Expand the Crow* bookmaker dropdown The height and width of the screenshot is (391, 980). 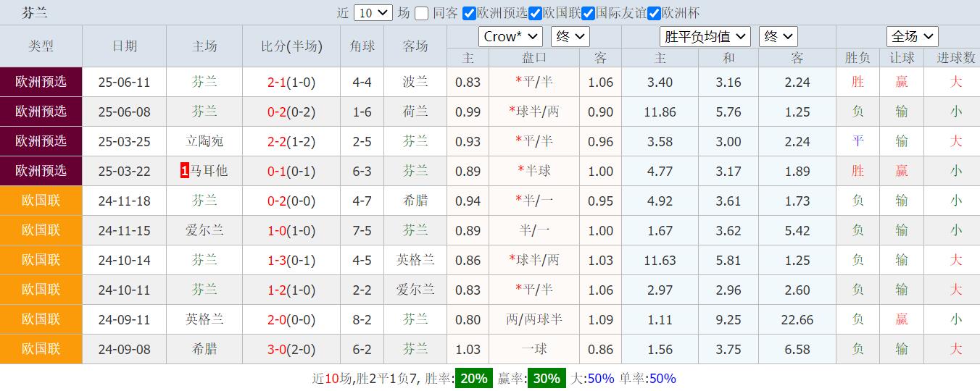click(x=510, y=37)
